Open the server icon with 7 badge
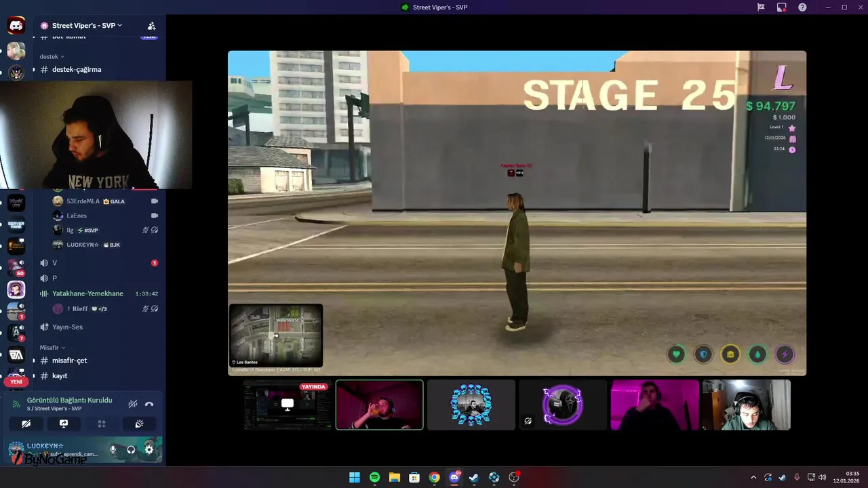This screenshot has width=868, height=488. coord(16,333)
